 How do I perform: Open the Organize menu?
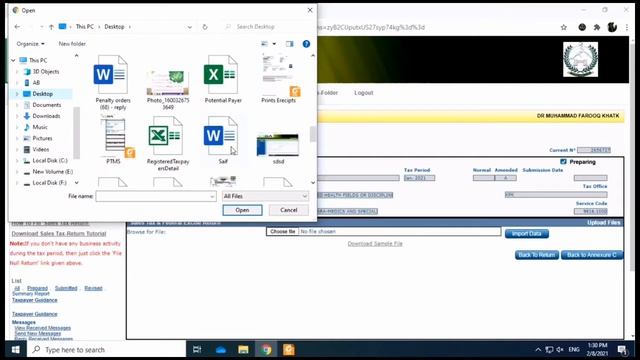pos(31,44)
